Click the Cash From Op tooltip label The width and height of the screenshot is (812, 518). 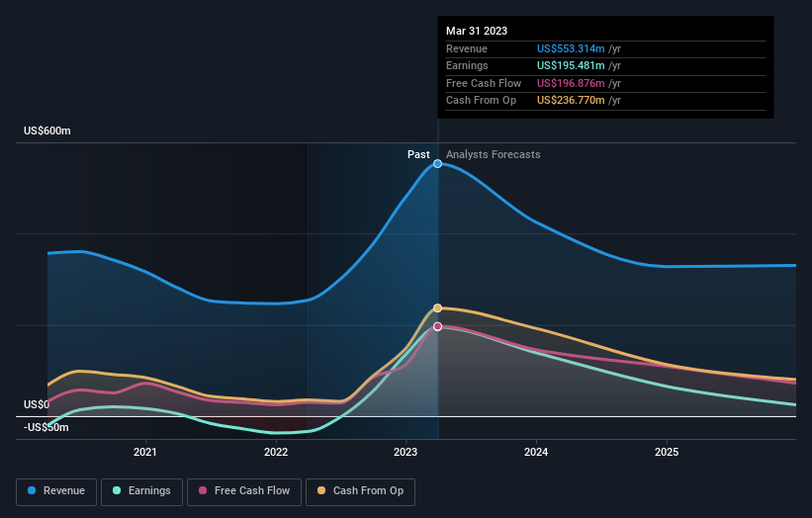(x=481, y=101)
